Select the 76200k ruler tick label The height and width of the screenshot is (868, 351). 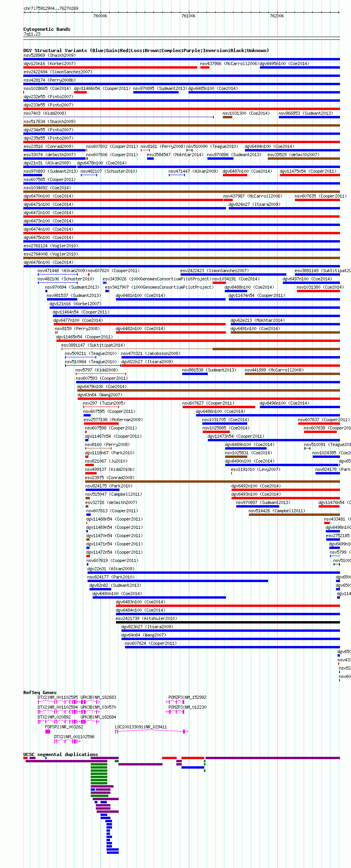click(x=277, y=16)
